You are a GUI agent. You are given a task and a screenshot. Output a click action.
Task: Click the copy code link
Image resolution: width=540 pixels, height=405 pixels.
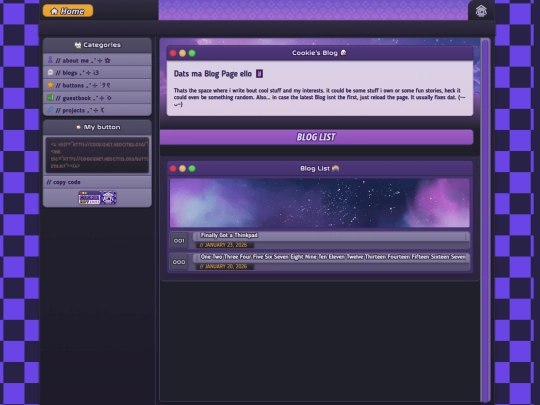(x=63, y=182)
